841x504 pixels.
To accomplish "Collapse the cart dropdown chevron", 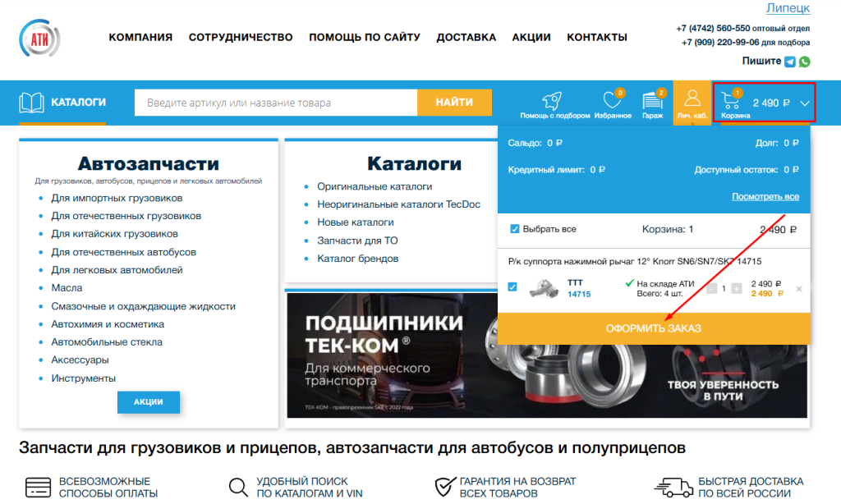I will 804,103.
